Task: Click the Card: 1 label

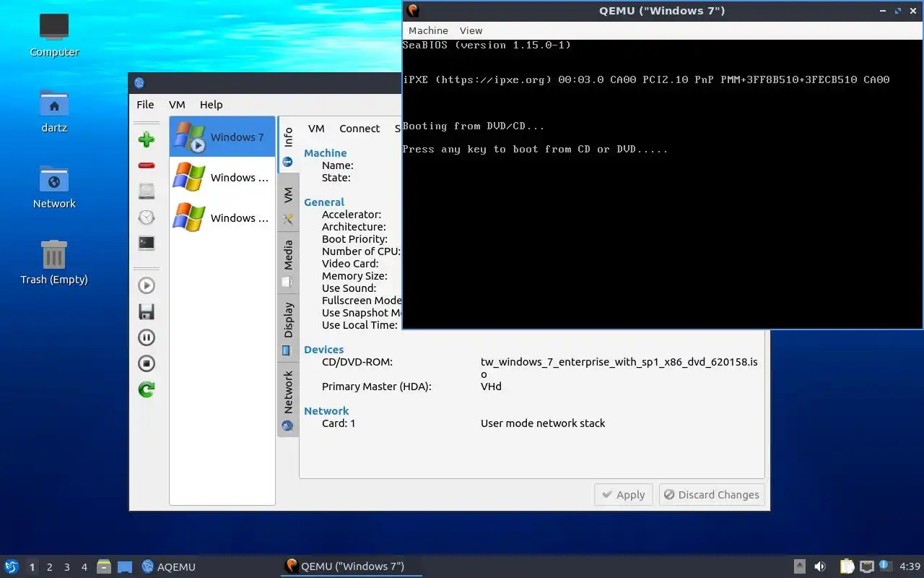Action: tap(339, 423)
